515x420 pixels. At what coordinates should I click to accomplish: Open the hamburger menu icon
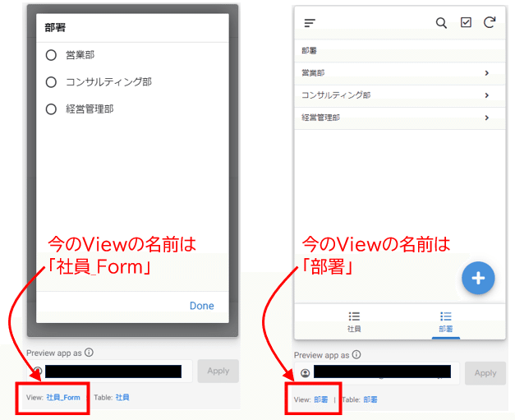pyautogui.click(x=310, y=23)
